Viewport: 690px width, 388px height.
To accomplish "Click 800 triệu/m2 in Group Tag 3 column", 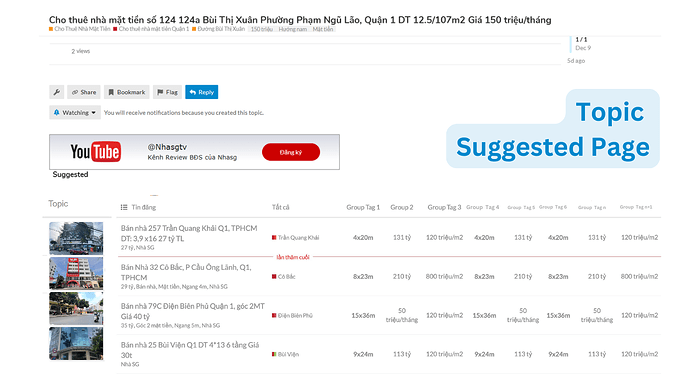I will [444, 277].
